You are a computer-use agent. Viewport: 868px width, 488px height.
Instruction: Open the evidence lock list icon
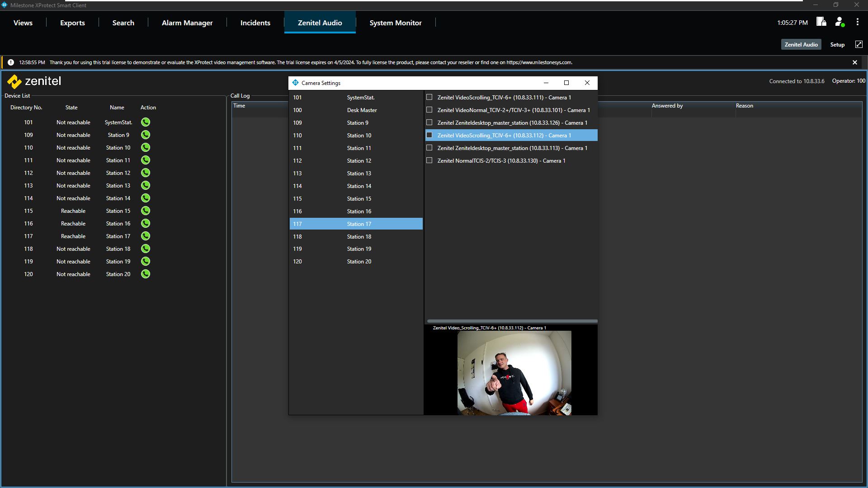click(821, 22)
